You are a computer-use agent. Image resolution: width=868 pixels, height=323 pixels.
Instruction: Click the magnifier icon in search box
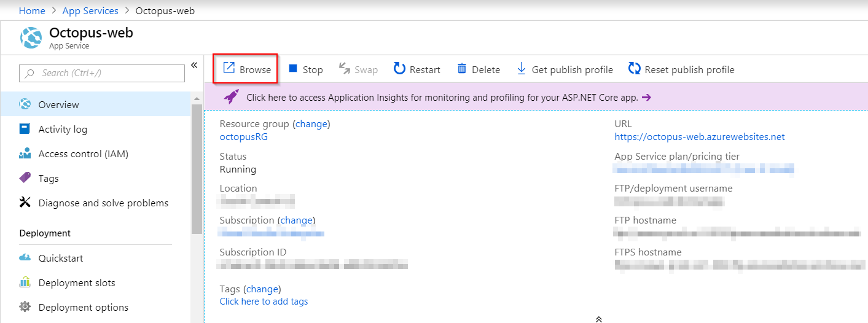click(x=30, y=73)
